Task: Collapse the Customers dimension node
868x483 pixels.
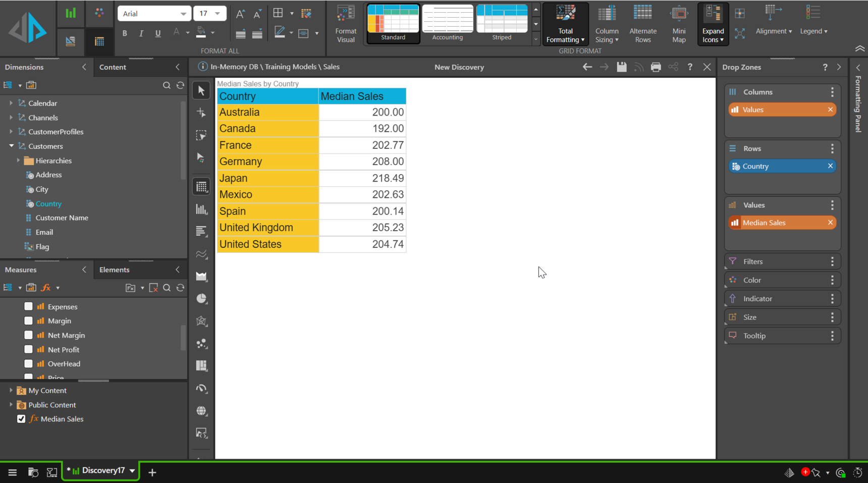Action: tap(11, 146)
